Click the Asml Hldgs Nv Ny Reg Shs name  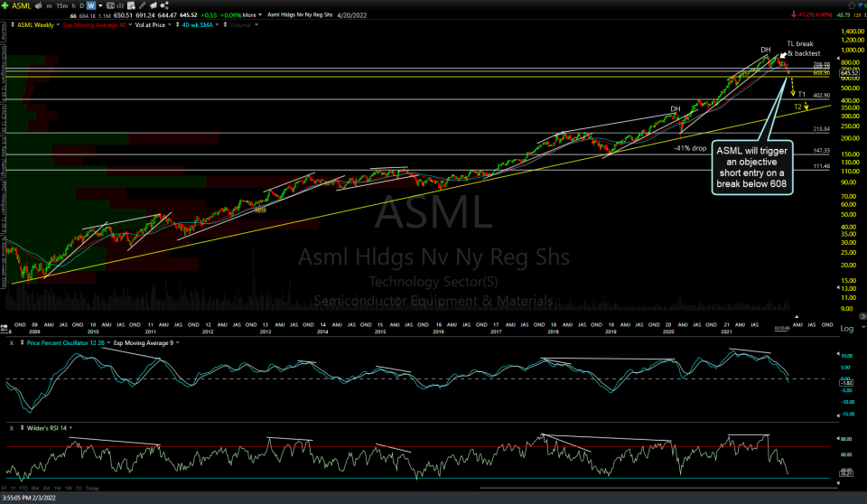pos(300,15)
